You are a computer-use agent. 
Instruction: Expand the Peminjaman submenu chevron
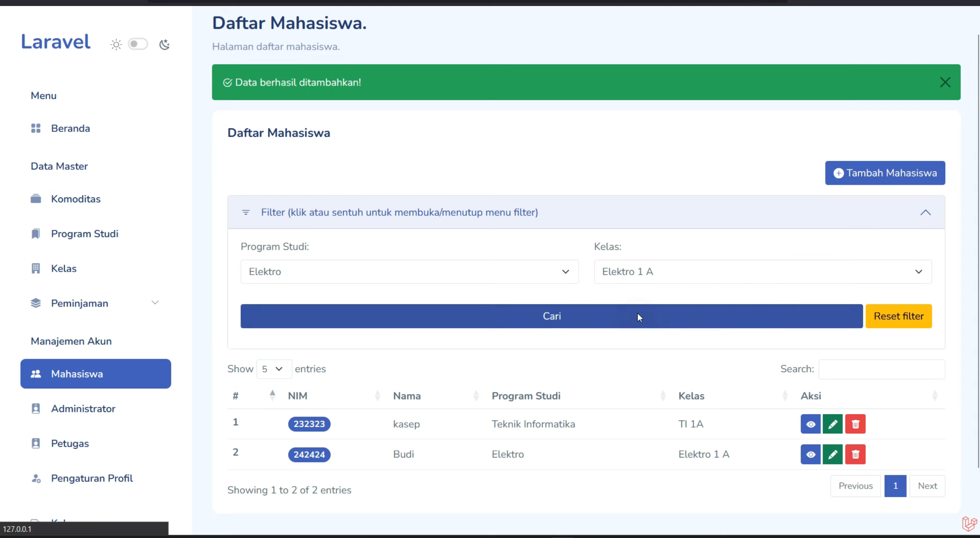point(155,303)
